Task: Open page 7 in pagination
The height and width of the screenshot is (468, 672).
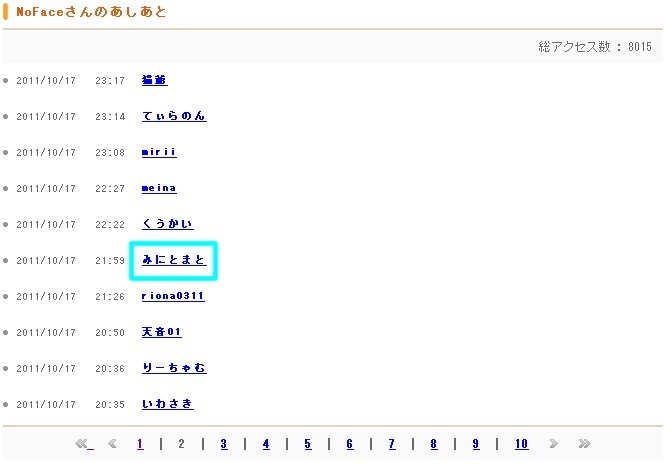Action: (x=392, y=444)
